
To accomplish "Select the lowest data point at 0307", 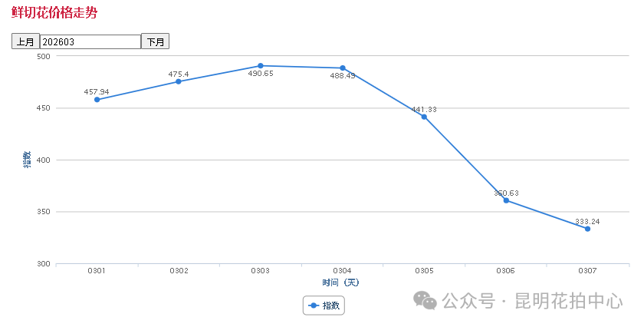I will click(587, 229).
